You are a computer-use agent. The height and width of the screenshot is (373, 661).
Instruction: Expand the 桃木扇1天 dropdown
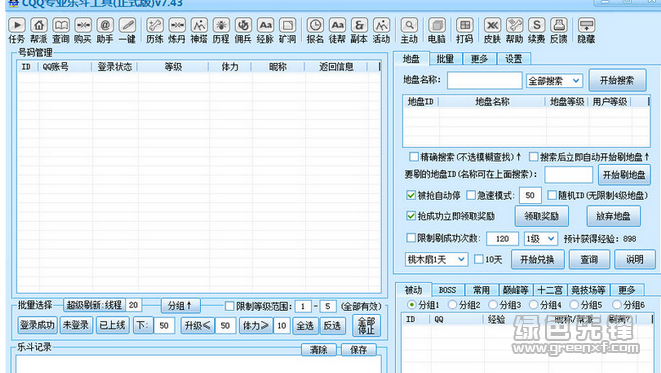tap(436, 259)
